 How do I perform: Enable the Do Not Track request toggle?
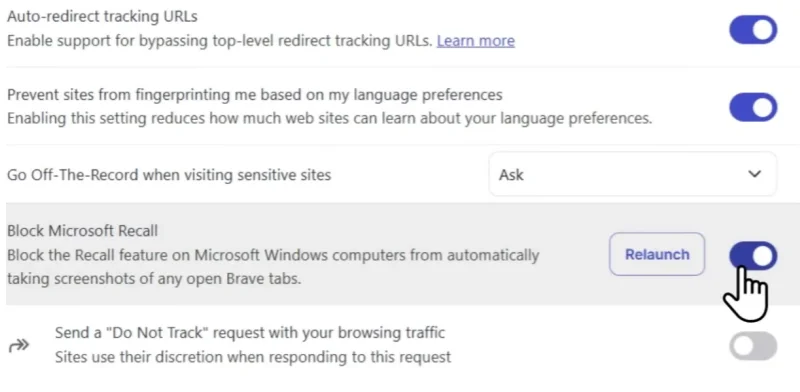coord(753,346)
